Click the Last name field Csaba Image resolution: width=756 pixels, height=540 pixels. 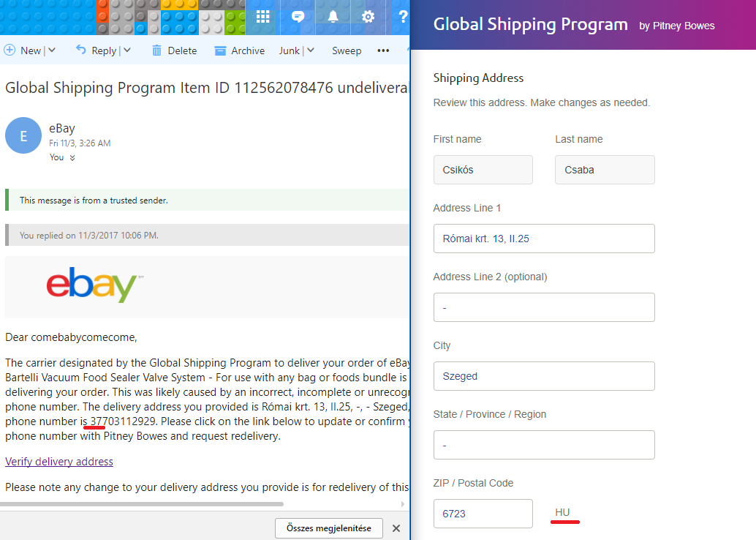tap(605, 170)
